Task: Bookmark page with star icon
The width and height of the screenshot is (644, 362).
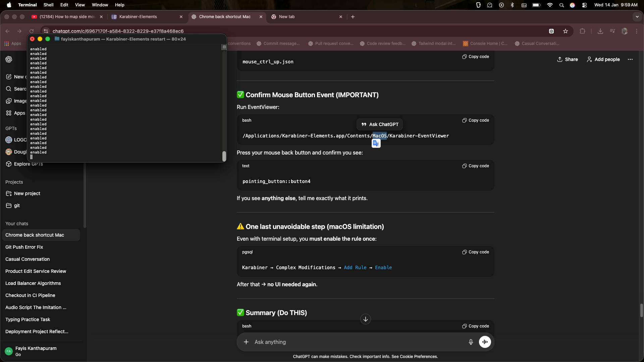Action: tap(566, 31)
